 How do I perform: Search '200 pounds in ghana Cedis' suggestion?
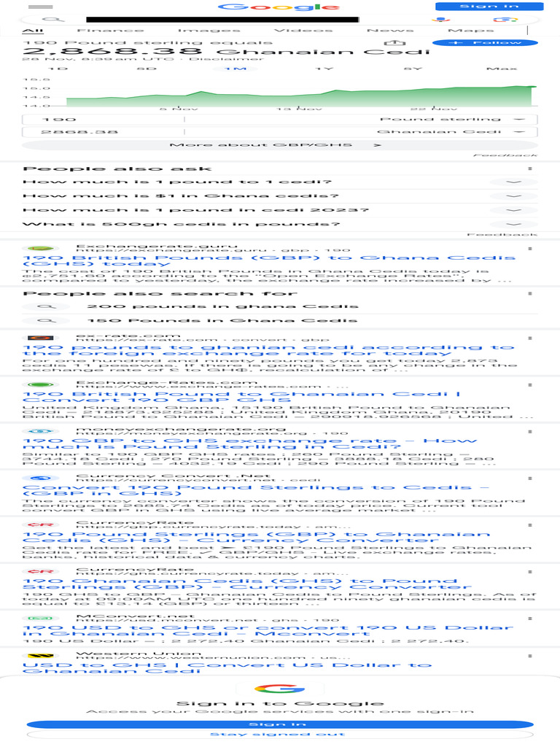coord(280,306)
